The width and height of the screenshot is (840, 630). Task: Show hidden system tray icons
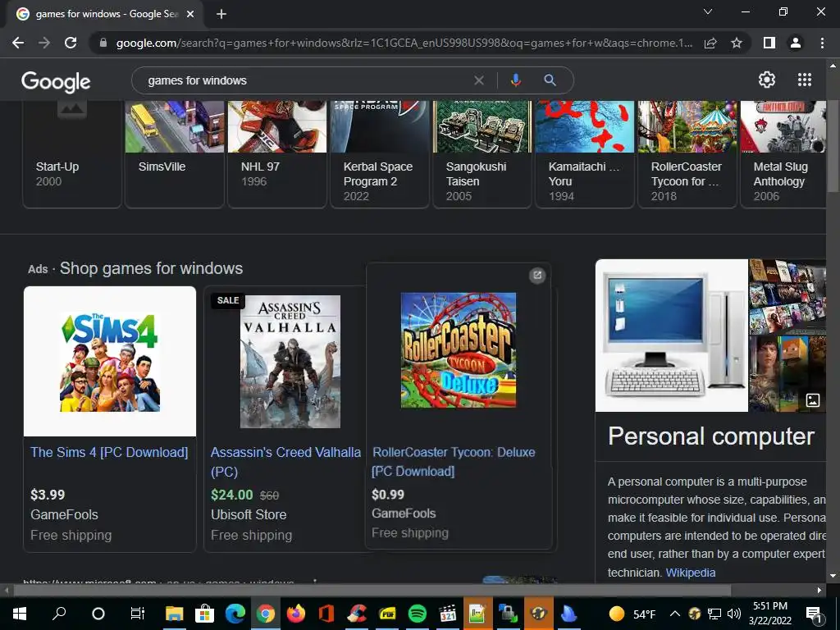675,614
